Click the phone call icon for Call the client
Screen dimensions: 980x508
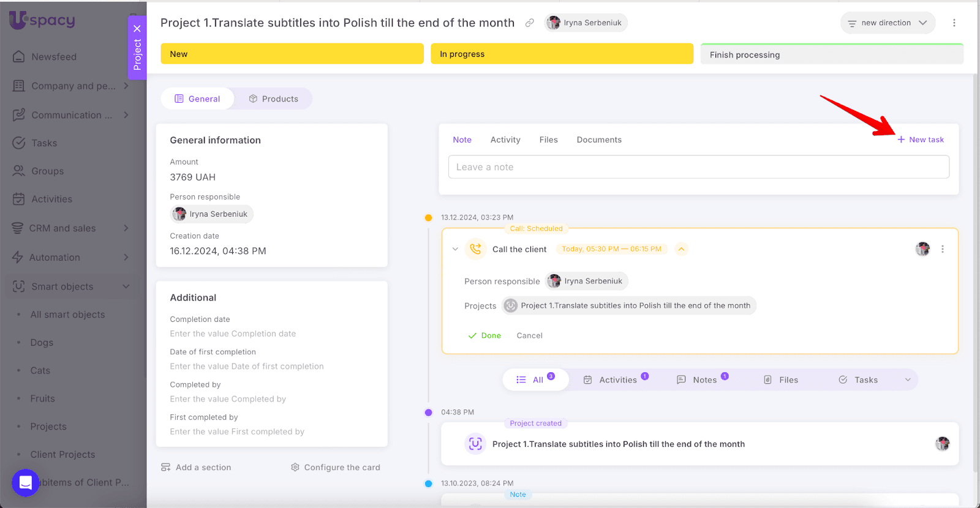[475, 249]
